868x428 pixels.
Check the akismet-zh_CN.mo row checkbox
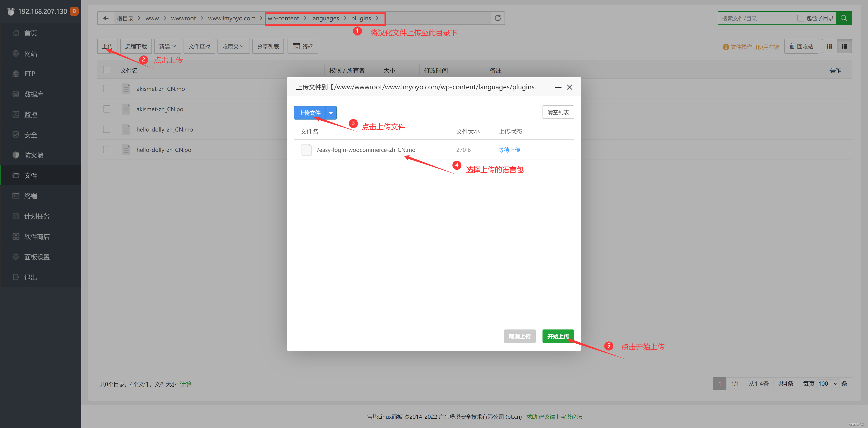point(107,89)
